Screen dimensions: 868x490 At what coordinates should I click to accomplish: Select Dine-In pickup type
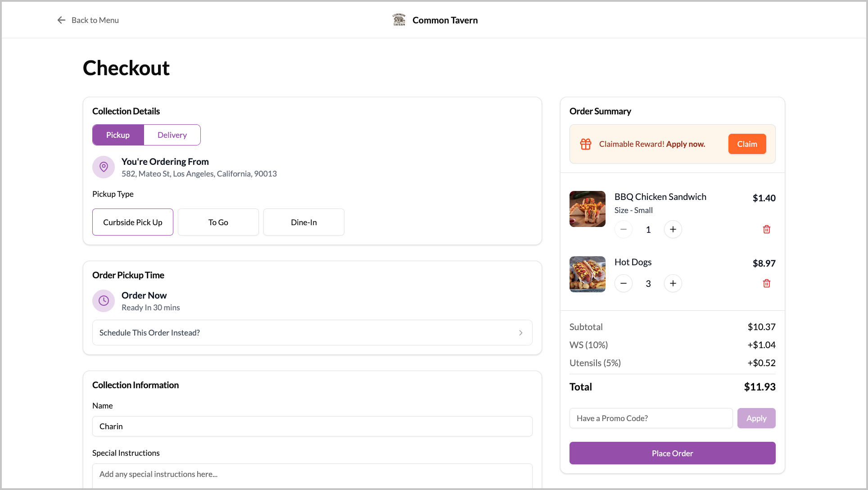pyautogui.click(x=304, y=222)
